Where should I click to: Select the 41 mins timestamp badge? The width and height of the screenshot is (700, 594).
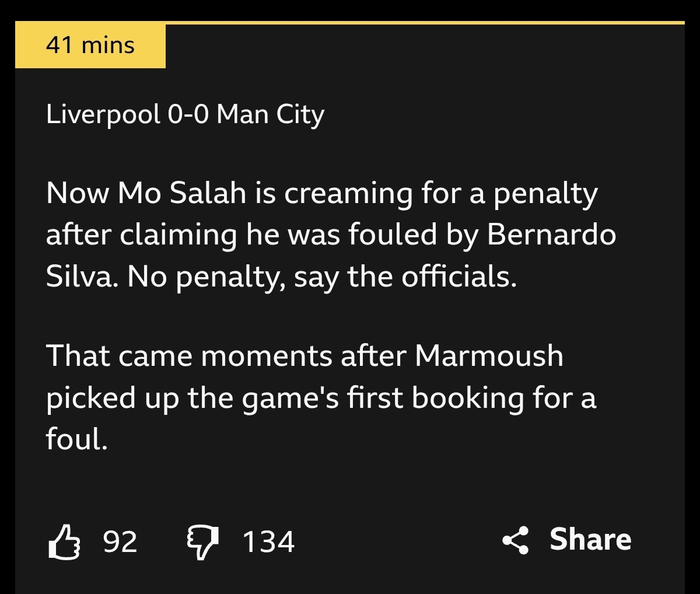coord(90,46)
